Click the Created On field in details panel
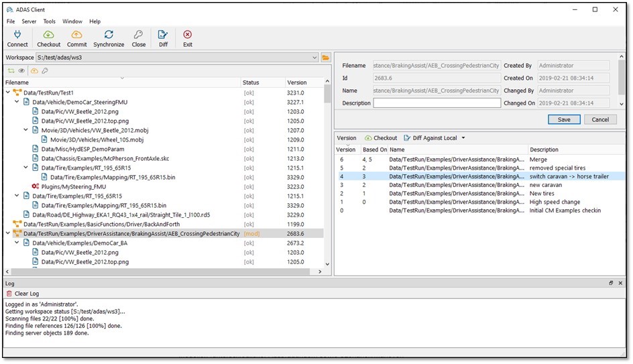Image resolution: width=633 pixels, height=364 pixels. click(574, 78)
